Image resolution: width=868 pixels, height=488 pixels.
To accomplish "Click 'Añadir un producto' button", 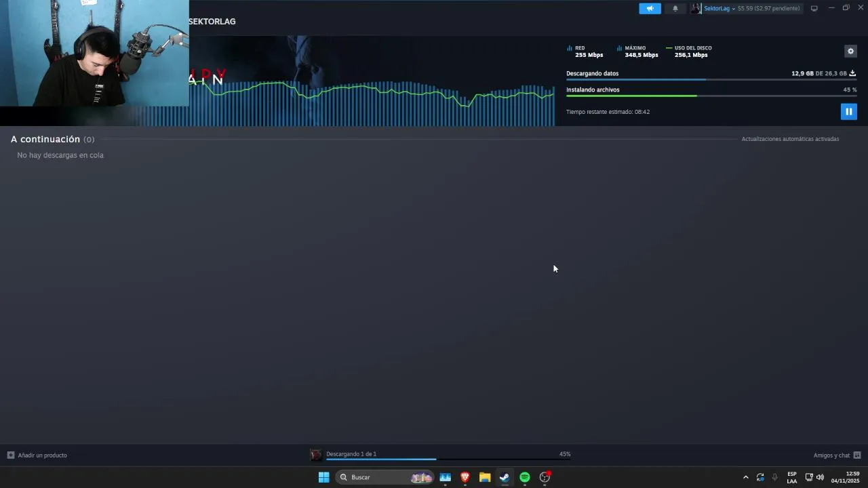I will pyautogui.click(x=37, y=455).
